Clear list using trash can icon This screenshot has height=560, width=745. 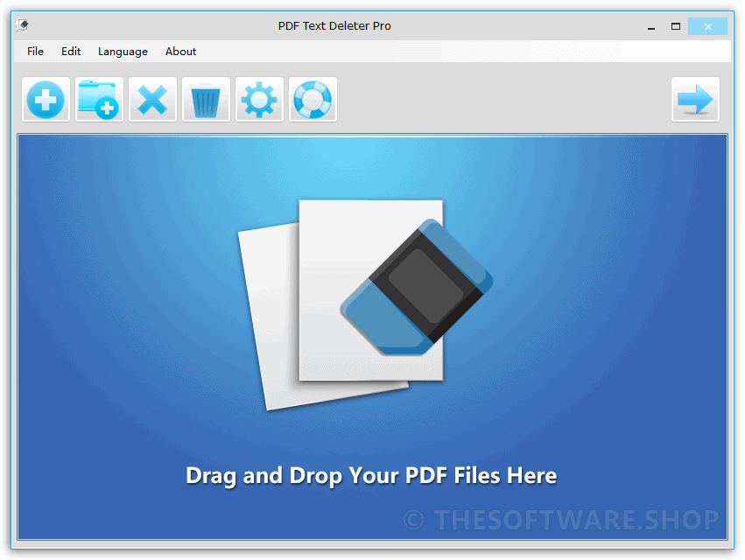pyautogui.click(x=207, y=100)
